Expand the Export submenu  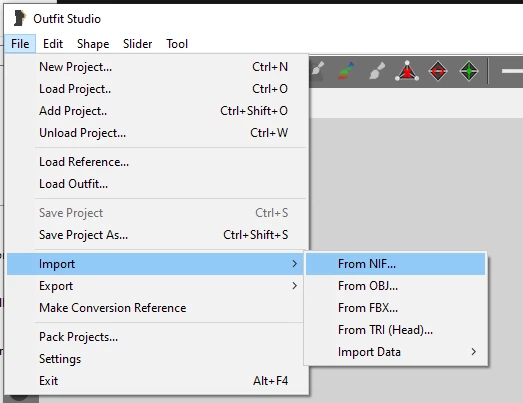pos(155,286)
